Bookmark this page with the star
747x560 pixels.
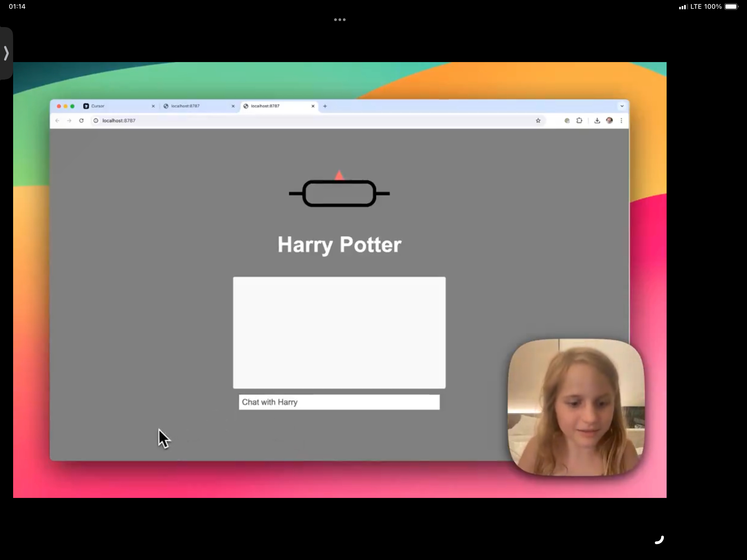(x=538, y=121)
